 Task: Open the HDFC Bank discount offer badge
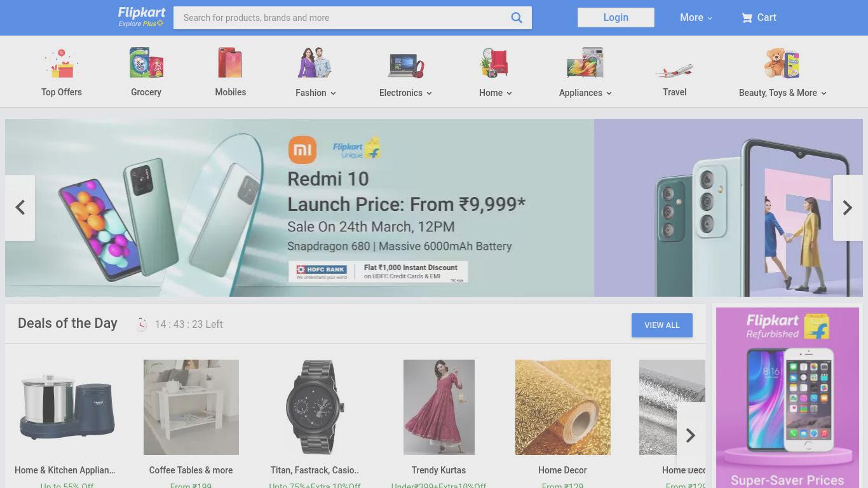point(378,271)
